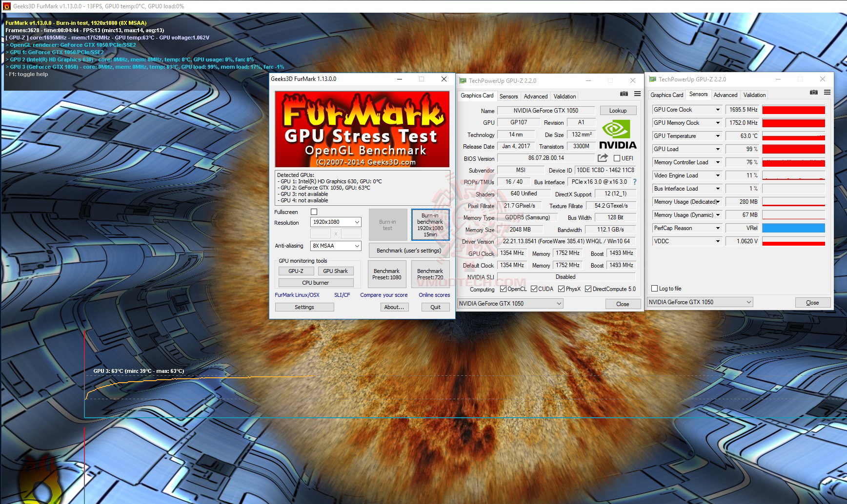
Task: Enable the Log to file checkbox
Action: coord(655,289)
